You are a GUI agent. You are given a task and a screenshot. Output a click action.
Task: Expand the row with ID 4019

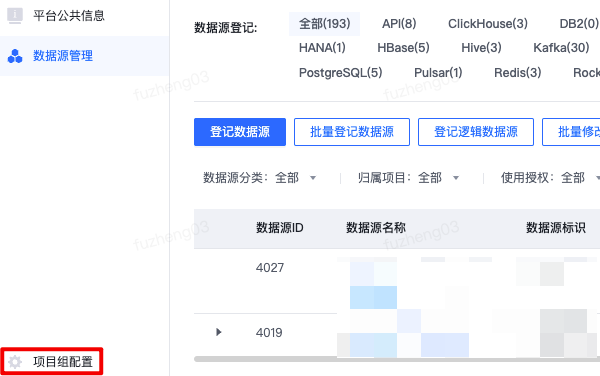click(x=218, y=332)
